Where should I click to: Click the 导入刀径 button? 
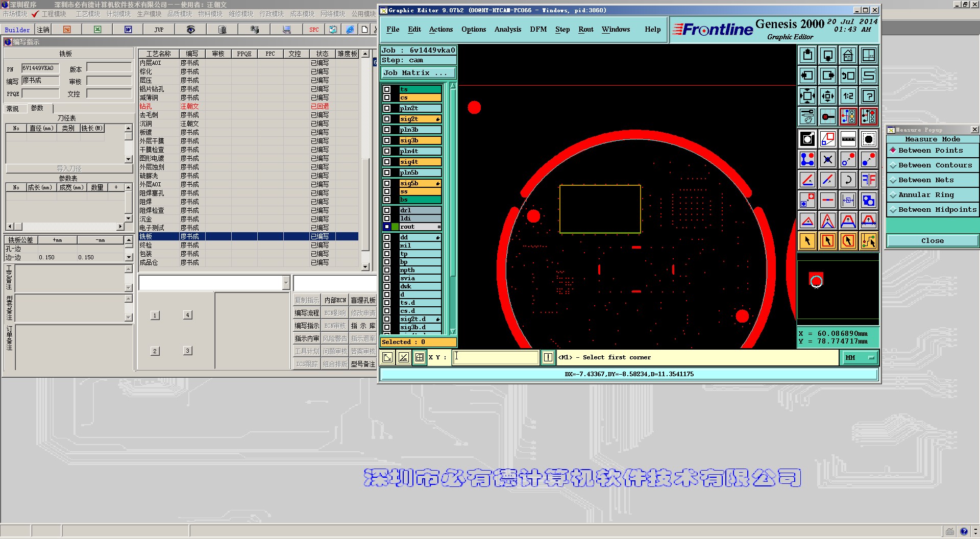coord(69,168)
